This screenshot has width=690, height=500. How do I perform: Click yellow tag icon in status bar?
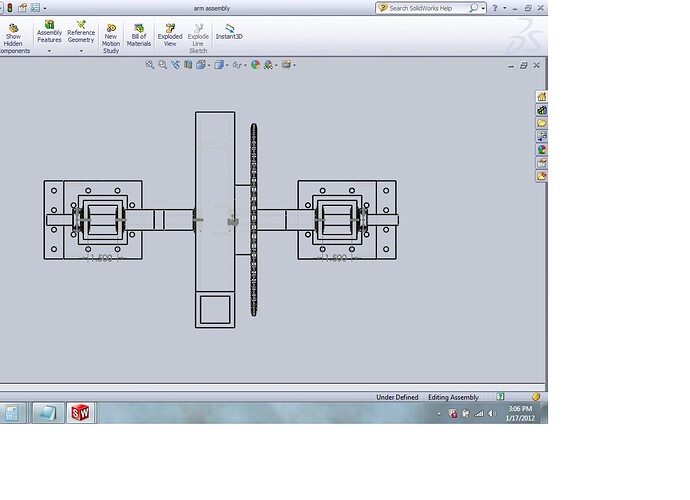click(x=536, y=397)
